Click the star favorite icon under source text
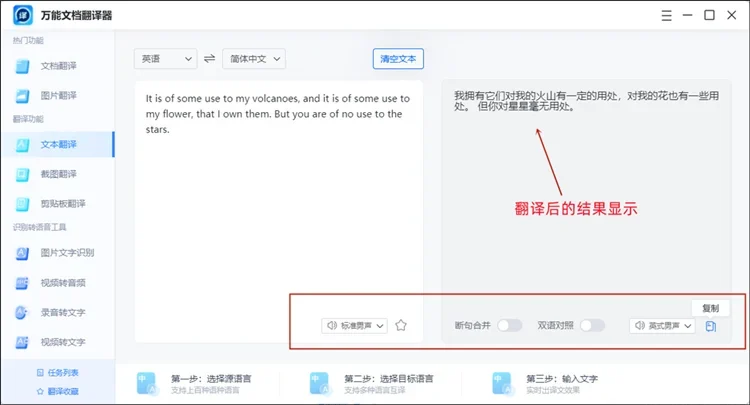The width and height of the screenshot is (750, 405). [401, 326]
